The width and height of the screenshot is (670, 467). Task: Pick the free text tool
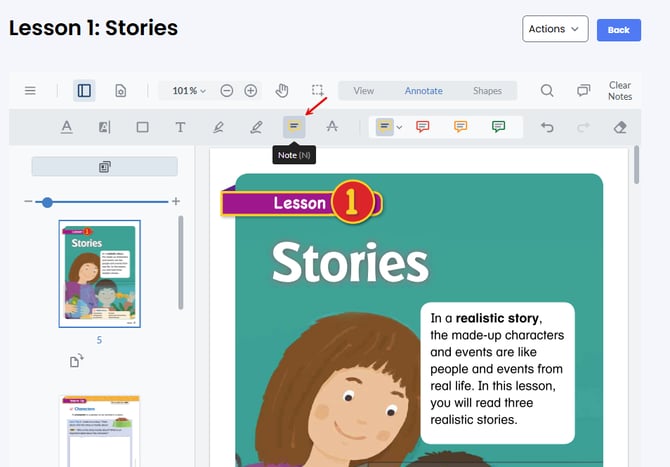(180, 127)
